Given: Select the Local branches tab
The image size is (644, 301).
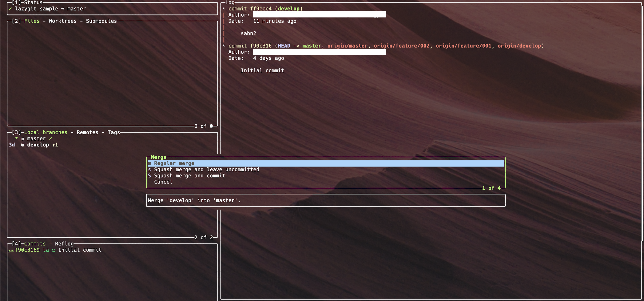Looking at the screenshot, I should (45, 132).
